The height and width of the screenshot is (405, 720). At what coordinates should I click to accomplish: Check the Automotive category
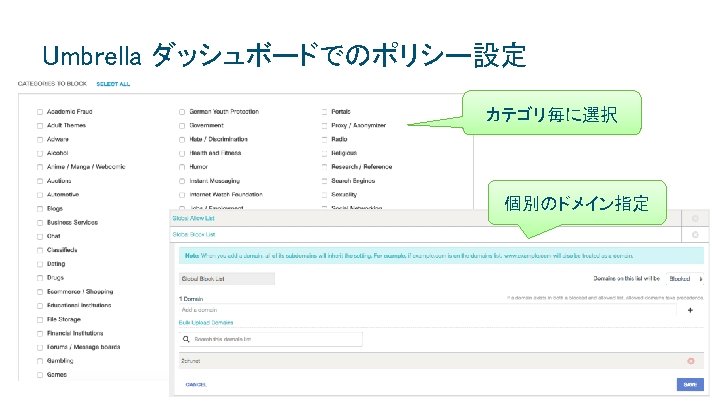pos(40,195)
